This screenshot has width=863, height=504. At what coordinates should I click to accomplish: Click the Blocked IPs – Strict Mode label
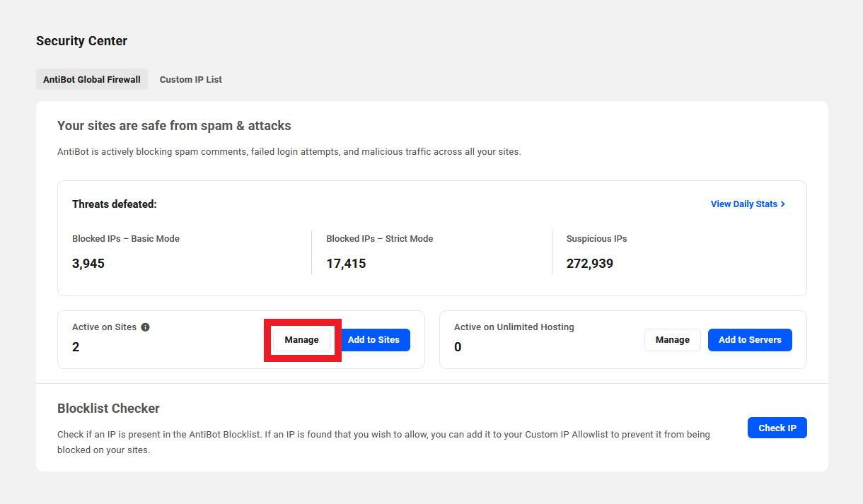point(380,239)
